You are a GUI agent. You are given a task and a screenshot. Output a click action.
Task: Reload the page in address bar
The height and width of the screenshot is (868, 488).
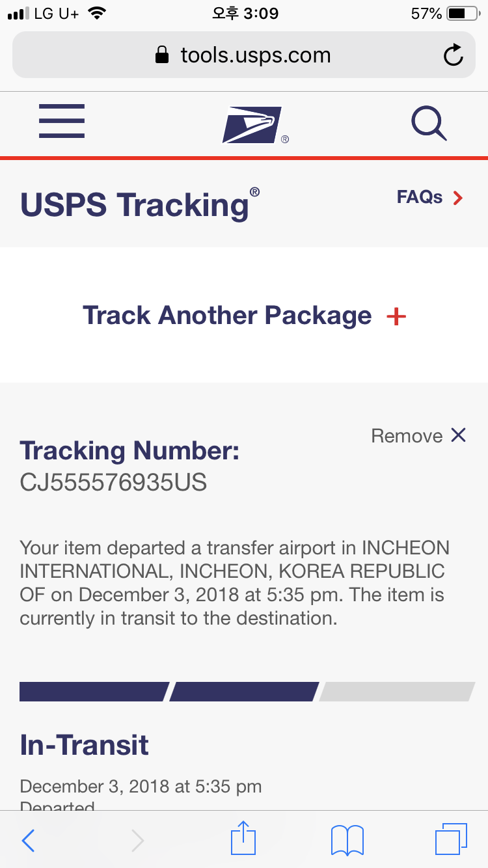tap(453, 55)
